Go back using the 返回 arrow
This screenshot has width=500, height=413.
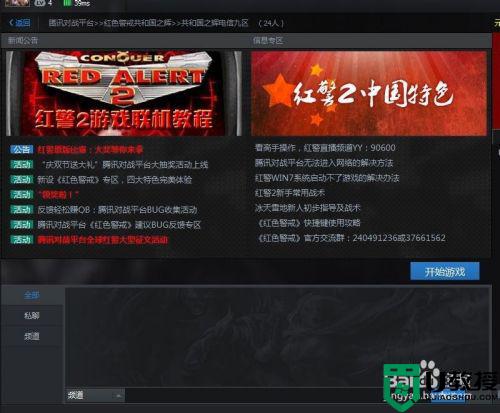point(20,23)
